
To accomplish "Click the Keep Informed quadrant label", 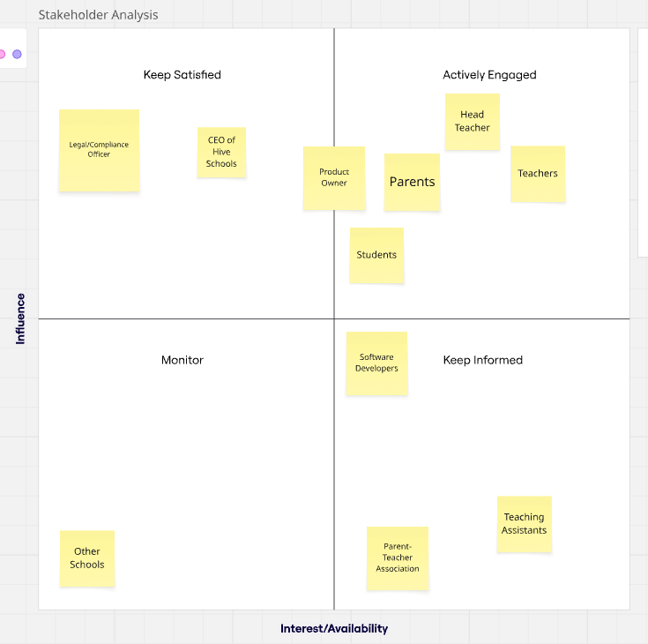I will tap(482, 360).
